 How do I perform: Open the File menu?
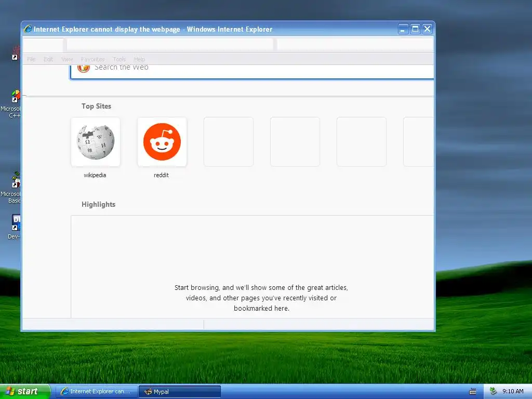(x=31, y=59)
